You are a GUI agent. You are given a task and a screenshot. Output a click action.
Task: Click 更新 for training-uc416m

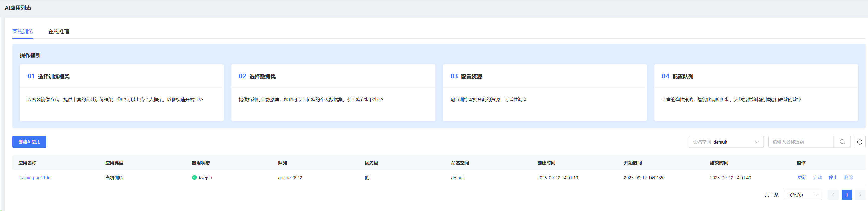coord(802,178)
